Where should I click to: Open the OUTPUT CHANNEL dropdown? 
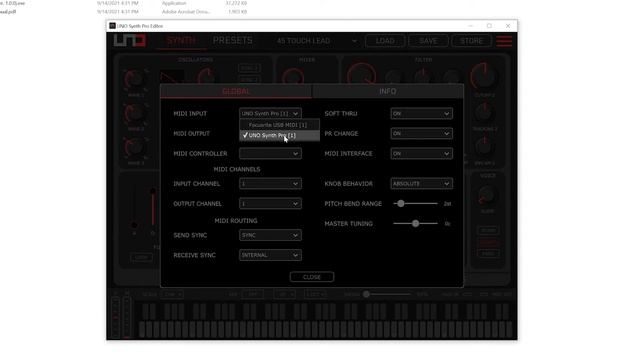pos(270,204)
